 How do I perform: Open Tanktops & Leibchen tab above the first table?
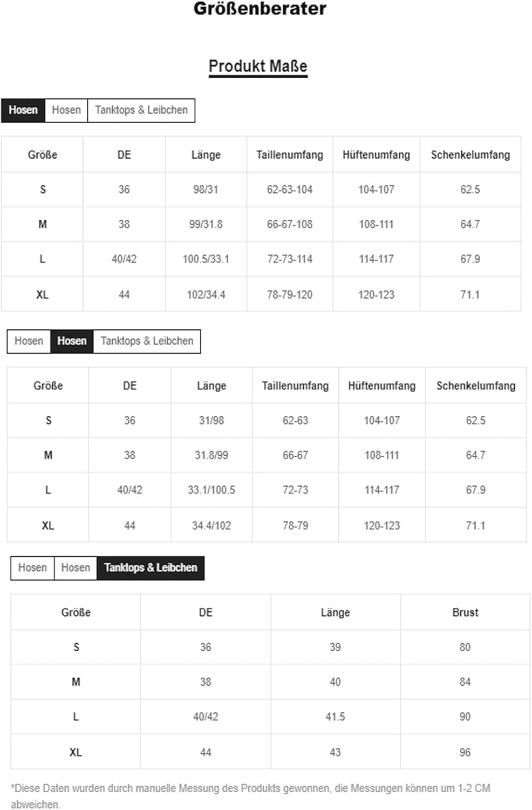point(141,110)
